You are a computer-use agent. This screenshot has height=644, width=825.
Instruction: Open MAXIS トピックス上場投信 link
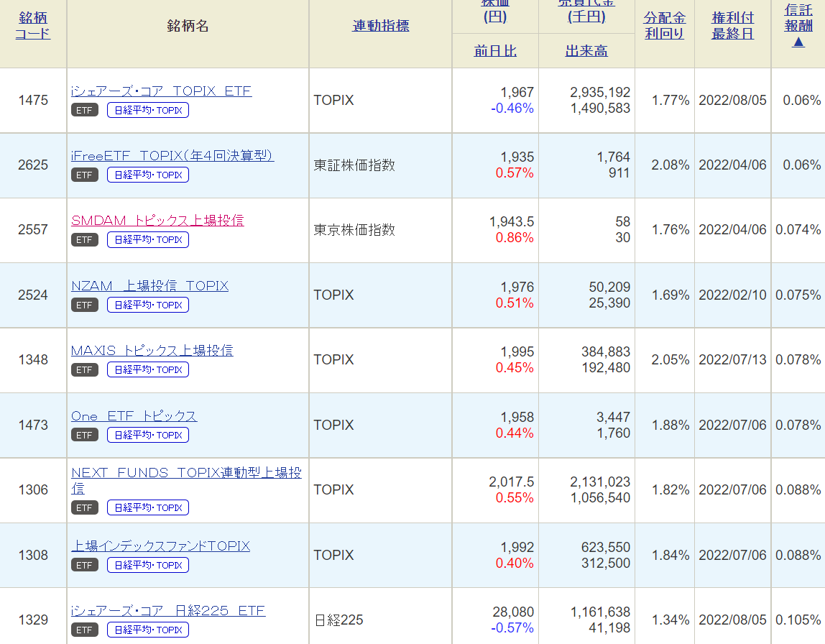pos(152,351)
